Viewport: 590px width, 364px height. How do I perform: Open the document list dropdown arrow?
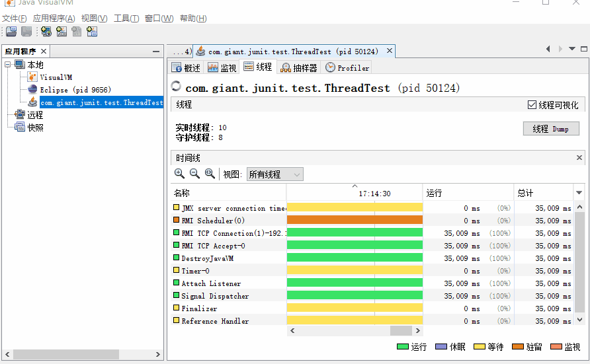coord(572,49)
